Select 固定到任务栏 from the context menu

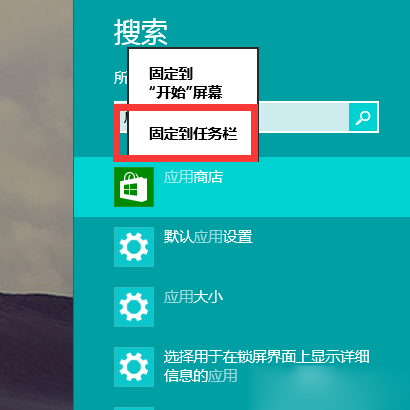point(193,134)
